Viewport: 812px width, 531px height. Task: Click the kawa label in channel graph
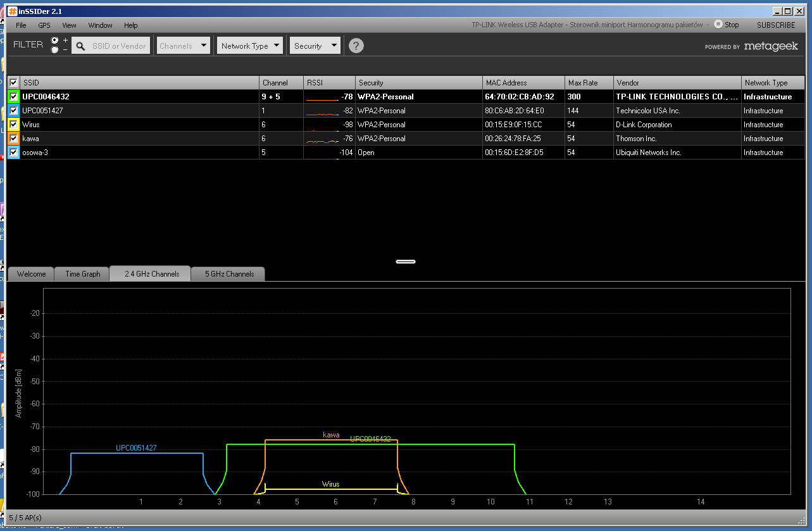click(331, 435)
